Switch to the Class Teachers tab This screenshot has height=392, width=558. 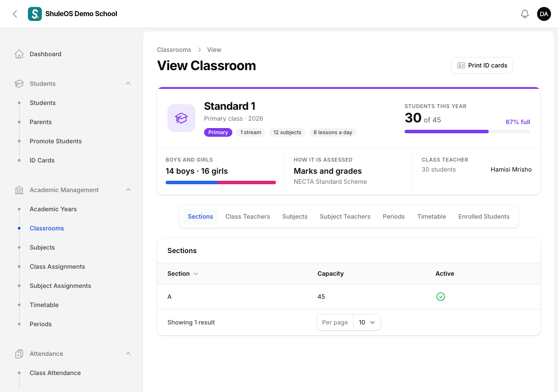pos(248,216)
